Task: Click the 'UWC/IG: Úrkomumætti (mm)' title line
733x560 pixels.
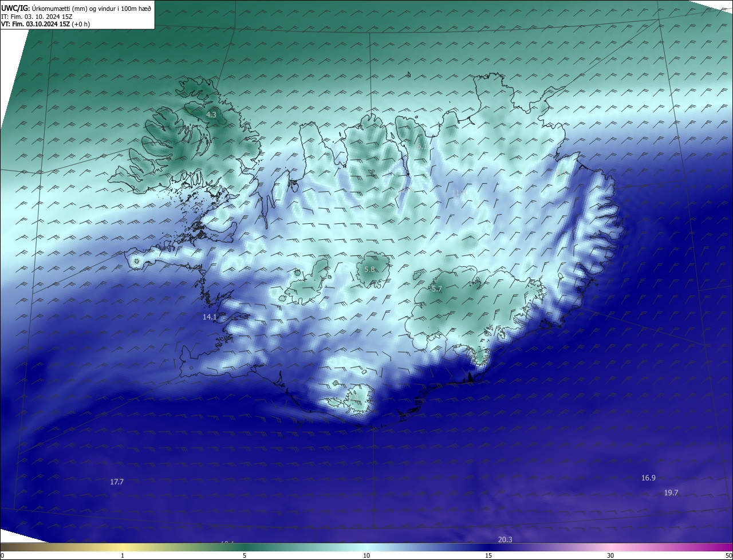Action: point(76,8)
